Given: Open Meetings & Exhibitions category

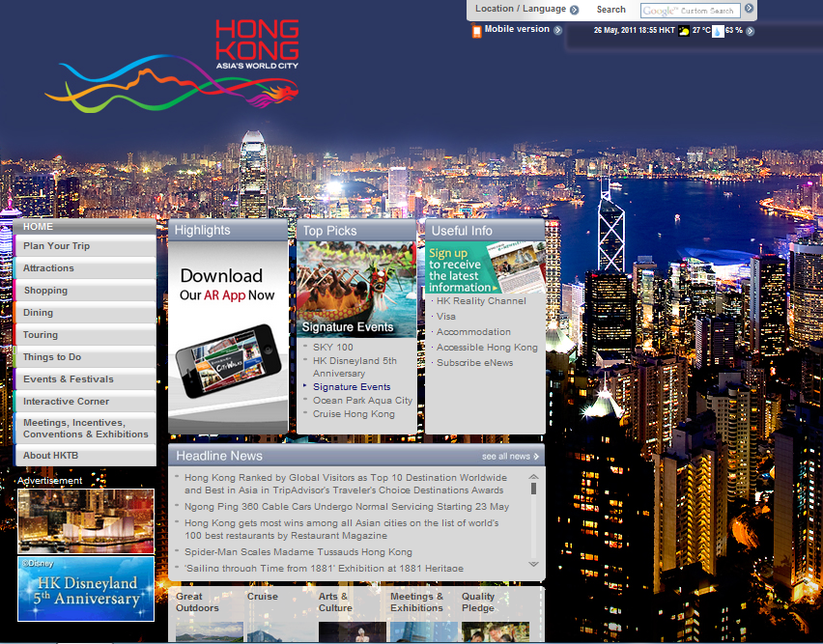Looking at the screenshot, I should [x=416, y=602].
